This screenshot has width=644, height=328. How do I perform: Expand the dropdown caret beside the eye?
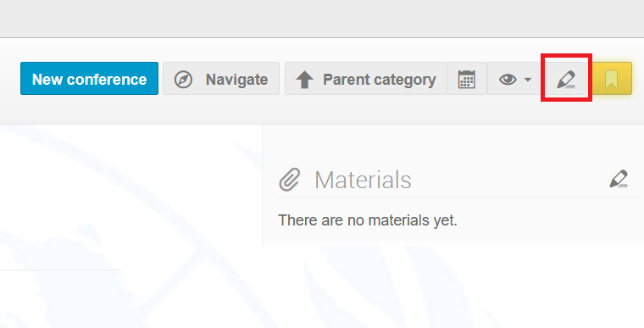click(x=528, y=80)
